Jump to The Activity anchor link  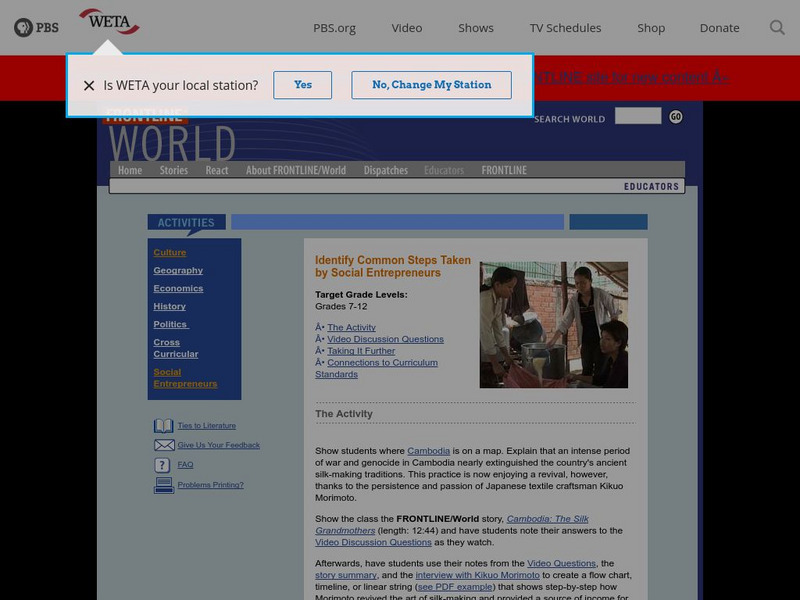coord(352,328)
